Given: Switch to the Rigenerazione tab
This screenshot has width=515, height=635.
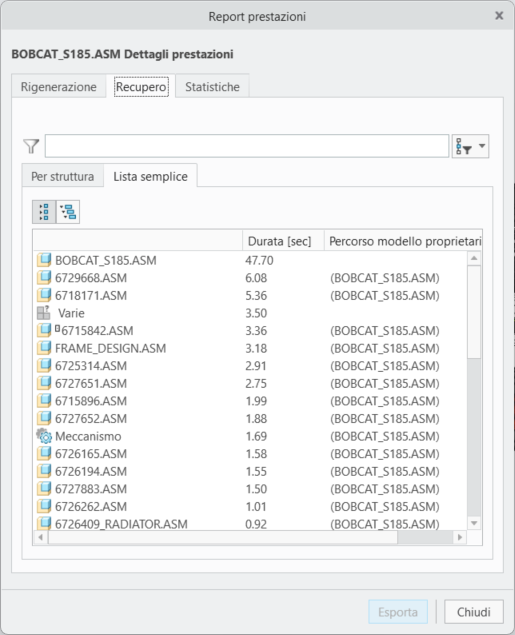Looking at the screenshot, I should click(x=59, y=87).
